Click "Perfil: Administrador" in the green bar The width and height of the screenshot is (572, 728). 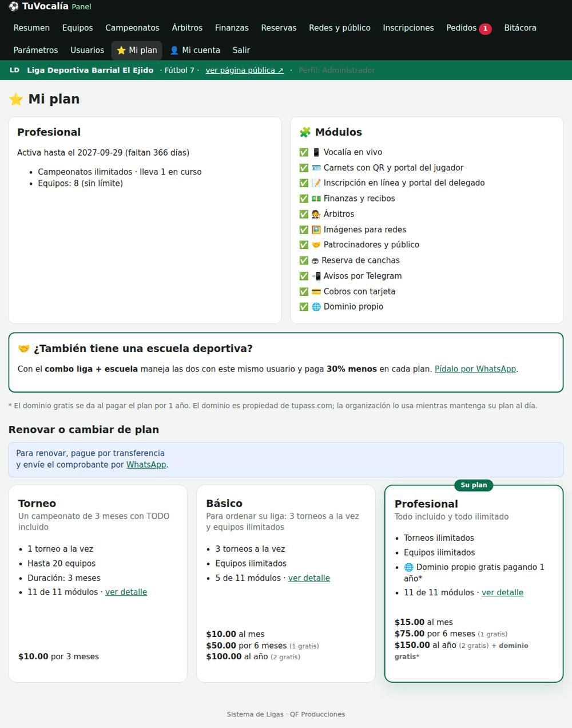tap(337, 70)
